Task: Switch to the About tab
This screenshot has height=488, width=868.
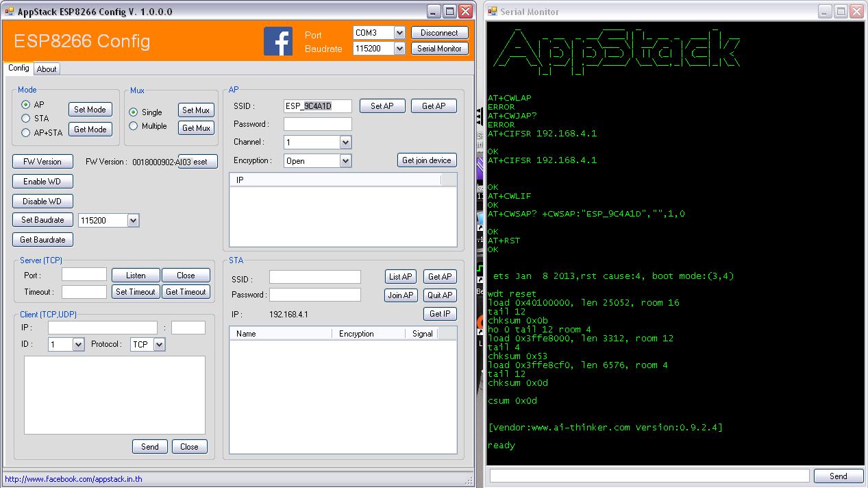Action: (47, 69)
